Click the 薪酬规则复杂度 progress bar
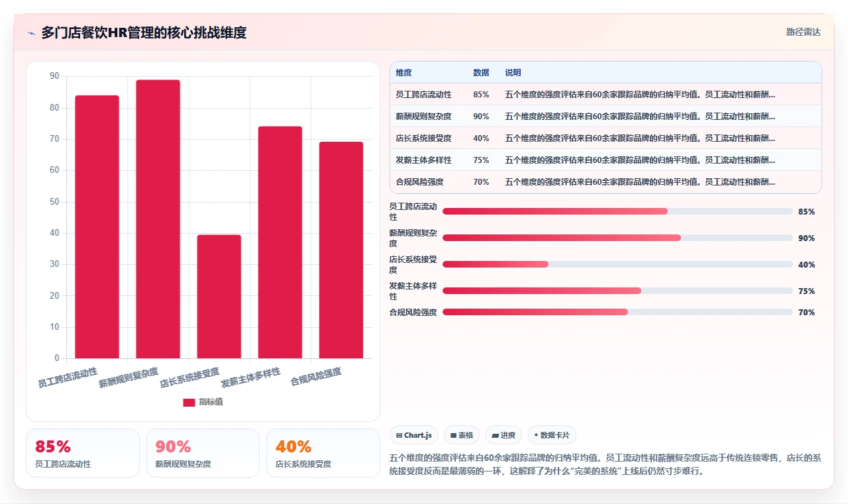The width and height of the screenshot is (848, 504). click(617, 238)
